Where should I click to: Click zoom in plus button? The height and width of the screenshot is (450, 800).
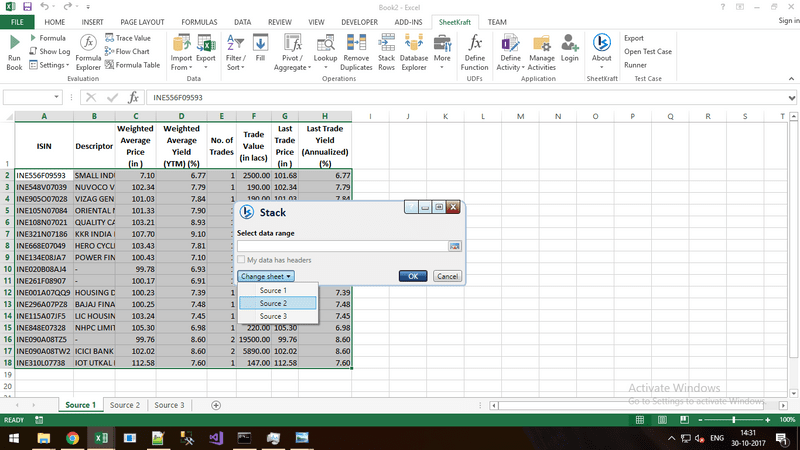click(768, 420)
